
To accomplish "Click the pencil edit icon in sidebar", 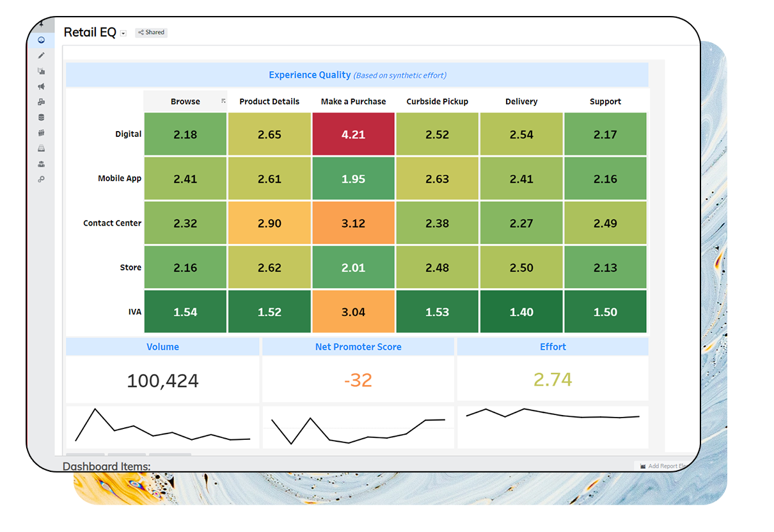I will coord(42,56).
